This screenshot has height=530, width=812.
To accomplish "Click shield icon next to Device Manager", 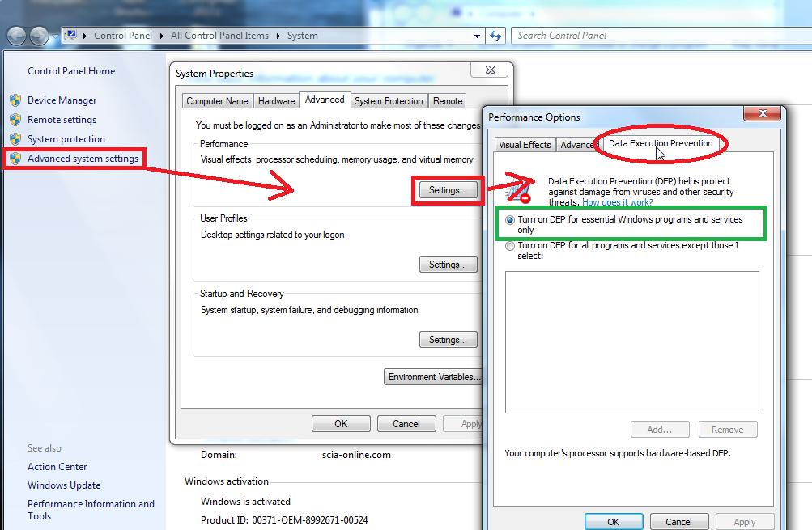I will pos(15,100).
